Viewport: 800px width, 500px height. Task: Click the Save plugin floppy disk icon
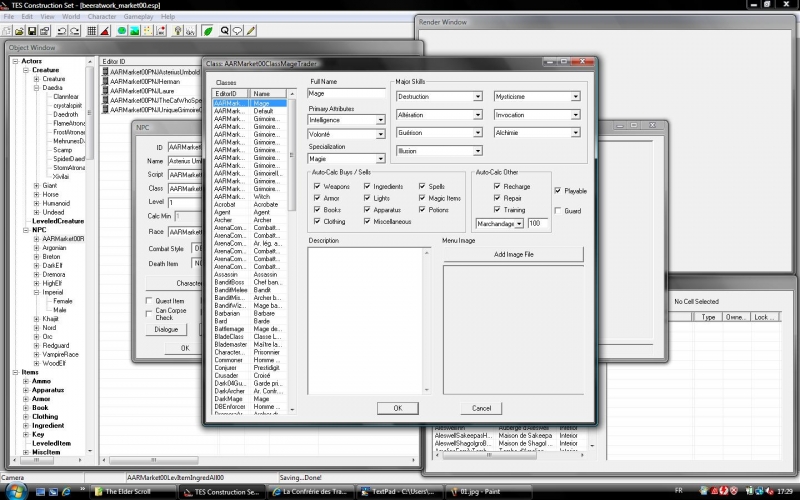(32, 31)
